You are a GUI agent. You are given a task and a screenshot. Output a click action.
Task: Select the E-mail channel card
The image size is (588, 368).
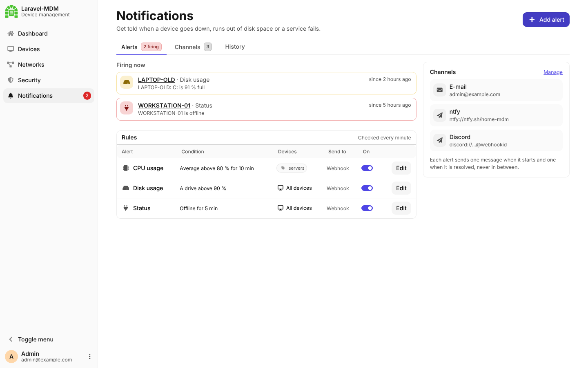[496, 90]
